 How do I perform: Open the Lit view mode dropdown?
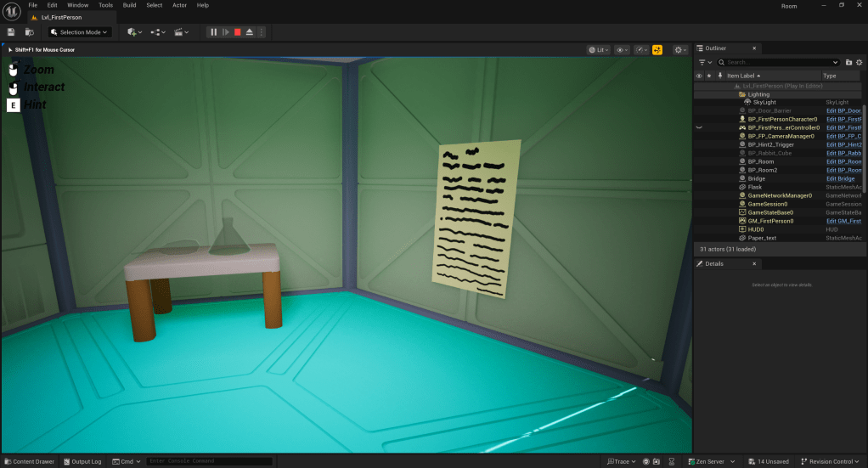599,50
